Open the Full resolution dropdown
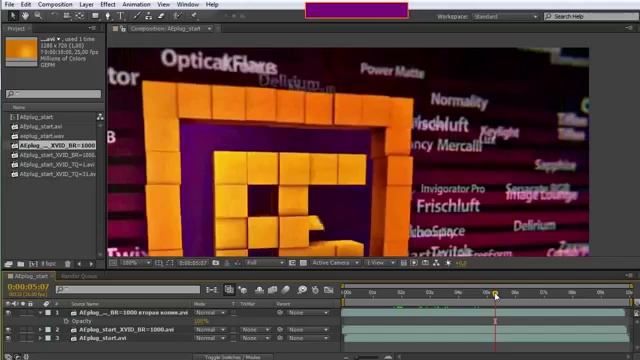The image size is (640, 360). click(265, 263)
